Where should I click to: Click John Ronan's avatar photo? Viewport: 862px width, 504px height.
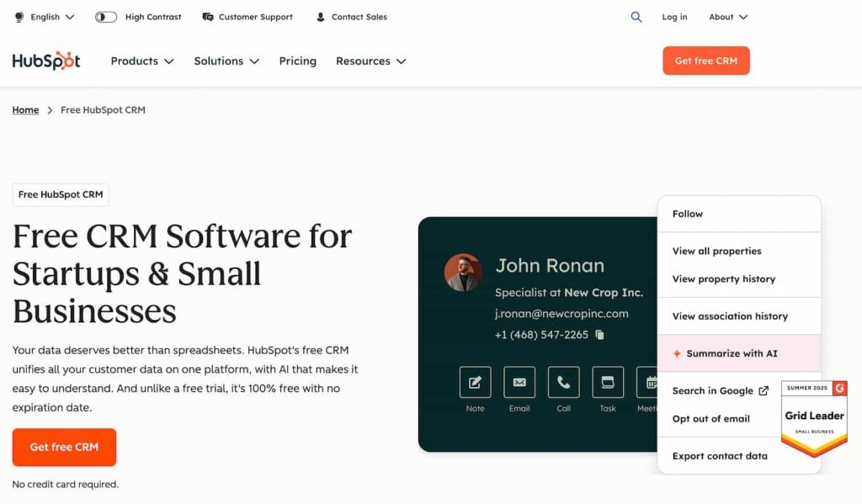tap(463, 272)
